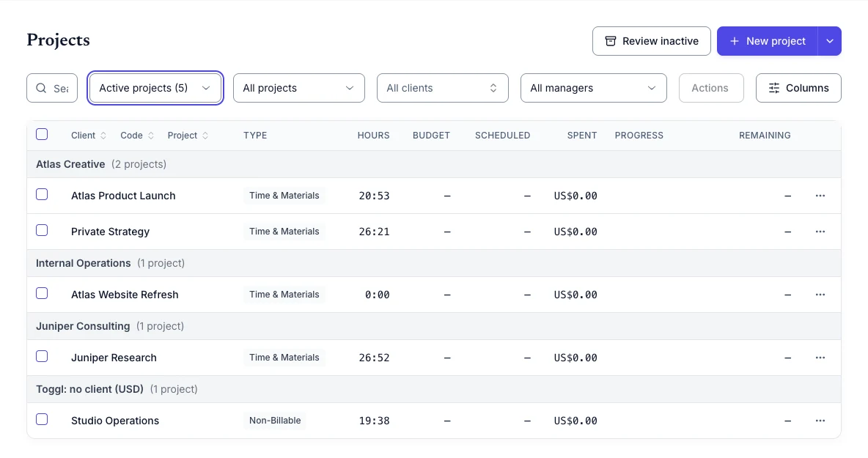The width and height of the screenshot is (868, 458).
Task: Click the 20:53 hours value
Action: coord(374,196)
